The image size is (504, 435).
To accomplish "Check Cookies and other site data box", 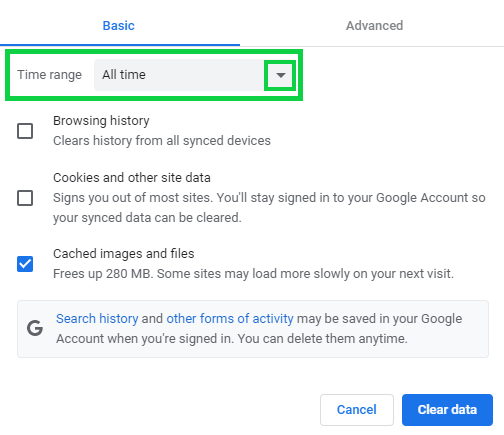I will pos(25,198).
